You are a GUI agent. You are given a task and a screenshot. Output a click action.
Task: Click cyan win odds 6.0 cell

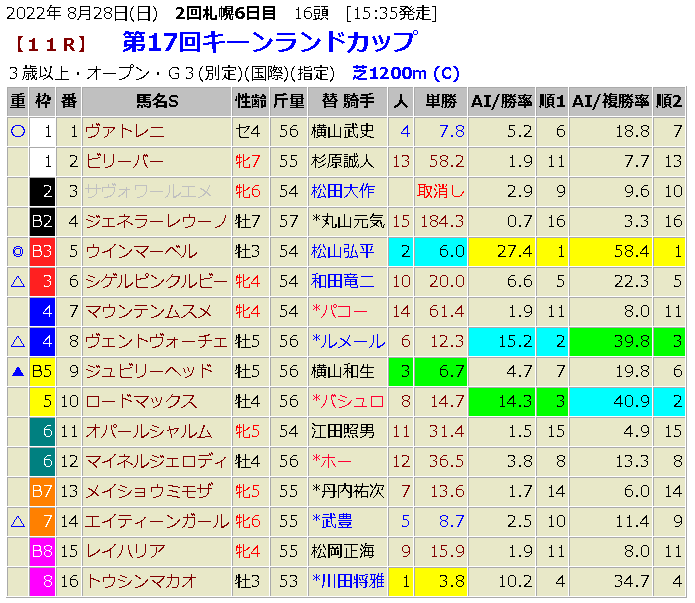click(441, 251)
